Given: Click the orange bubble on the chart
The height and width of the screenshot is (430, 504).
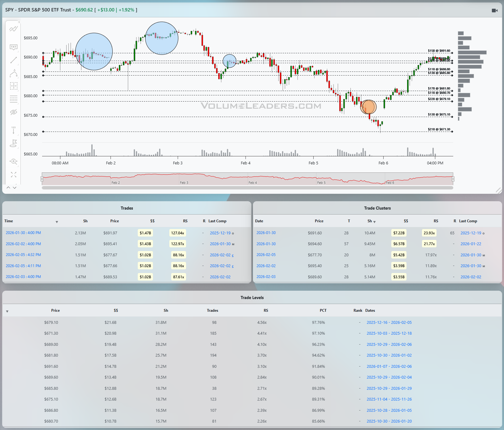Looking at the screenshot, I should coord(368,107).
